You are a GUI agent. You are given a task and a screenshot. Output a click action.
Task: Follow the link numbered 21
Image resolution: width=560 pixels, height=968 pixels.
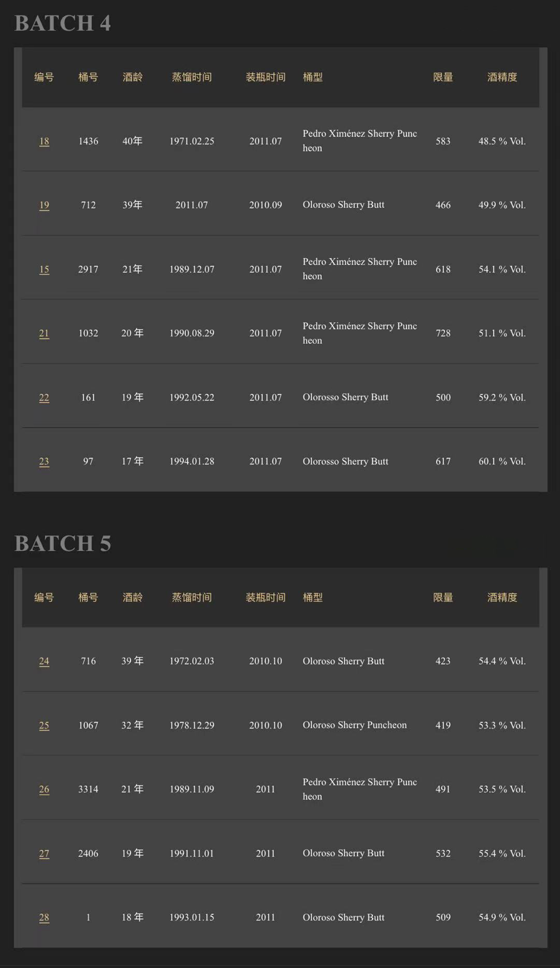pyautogui.click(x=44, y=333)
